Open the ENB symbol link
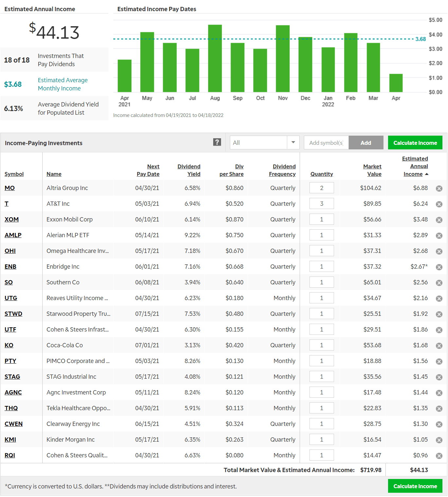 pos(10,266)
